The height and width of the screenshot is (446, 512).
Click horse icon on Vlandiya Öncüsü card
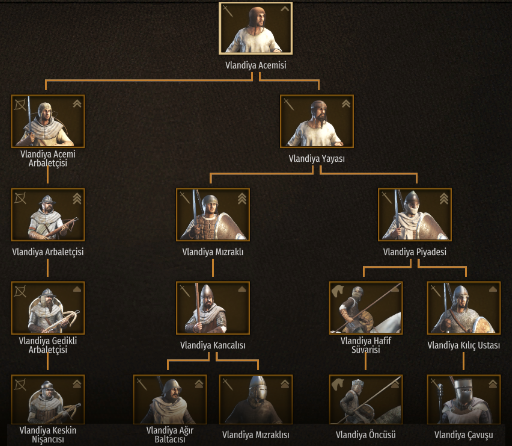(x=338, y=383)
